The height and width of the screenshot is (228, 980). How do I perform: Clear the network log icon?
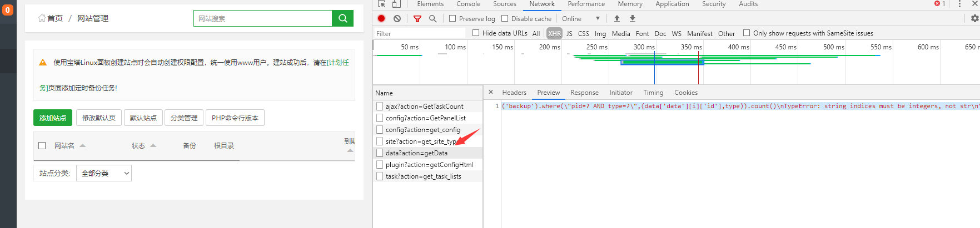pos(397,18)
